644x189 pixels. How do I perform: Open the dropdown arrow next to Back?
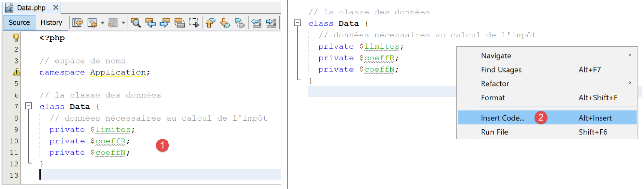(x=102, y=23)
